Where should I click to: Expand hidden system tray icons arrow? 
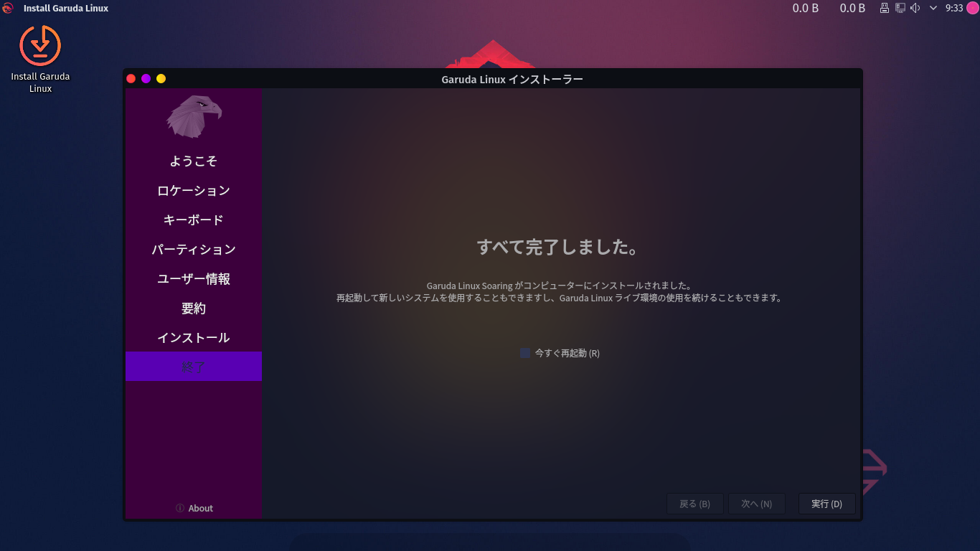(933, 9)
